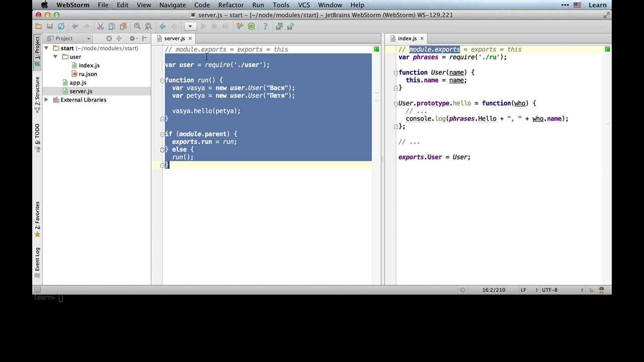Viewport: 644px width, 362px height.
Task: Click the Hide Project panel icon
Action: (x=145, y=38)
